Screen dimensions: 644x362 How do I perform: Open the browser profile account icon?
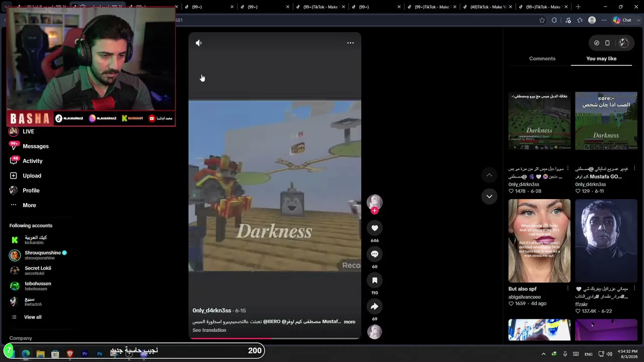click(x=592, y=20)
